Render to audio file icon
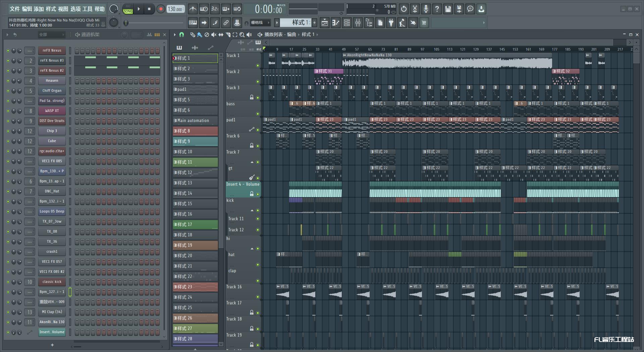Image resolution: width=644 pixels, height=352 pixels. [459, 9]
